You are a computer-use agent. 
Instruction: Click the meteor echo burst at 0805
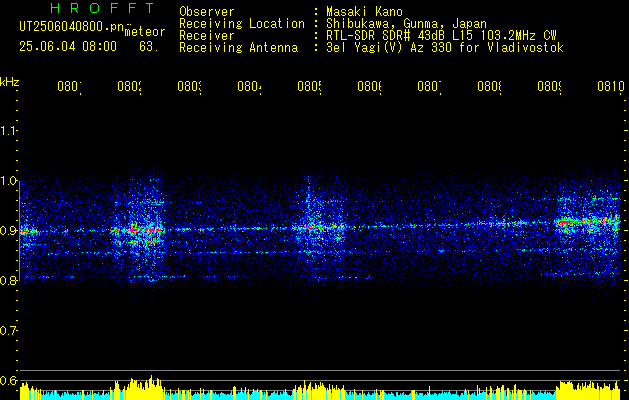point(319,227)
